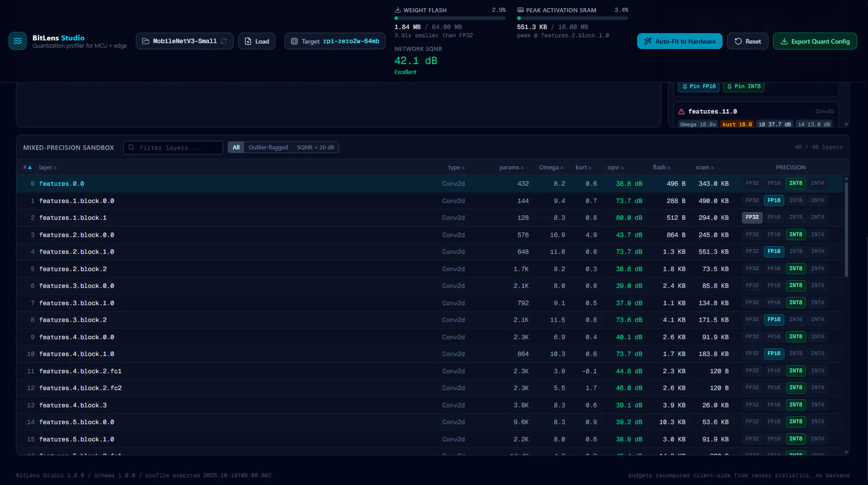The width and height of the screenshot is (868, 485).
Task: Select the SQNR < 20 dB filter tab
Action: click(x=315, y=148)
